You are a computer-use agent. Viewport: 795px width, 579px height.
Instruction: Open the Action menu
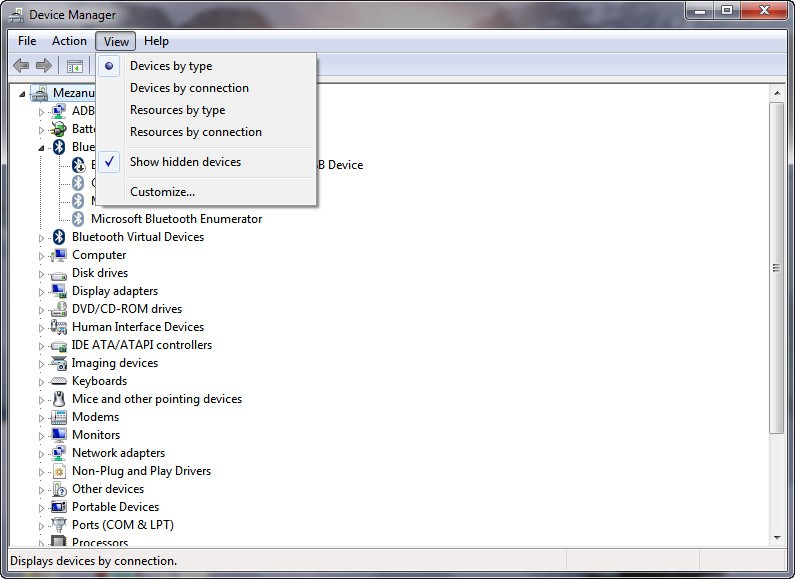tap(69, 41)
